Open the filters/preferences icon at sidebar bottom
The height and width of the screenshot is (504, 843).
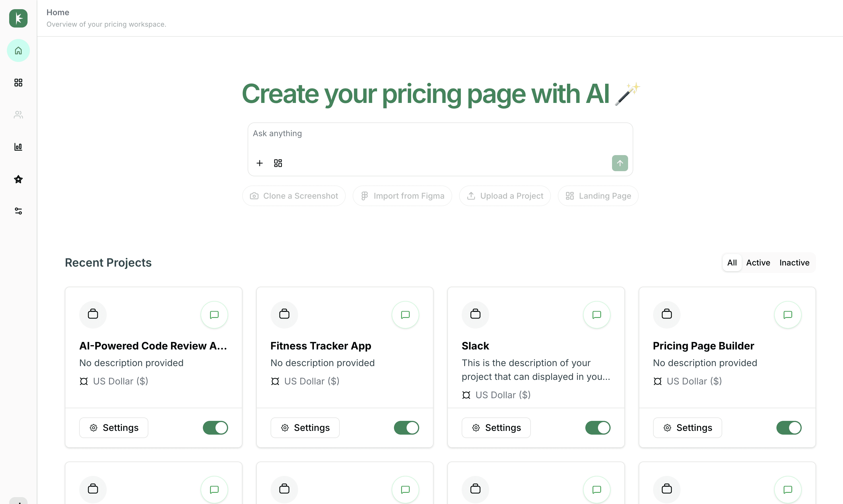[18, 211]
